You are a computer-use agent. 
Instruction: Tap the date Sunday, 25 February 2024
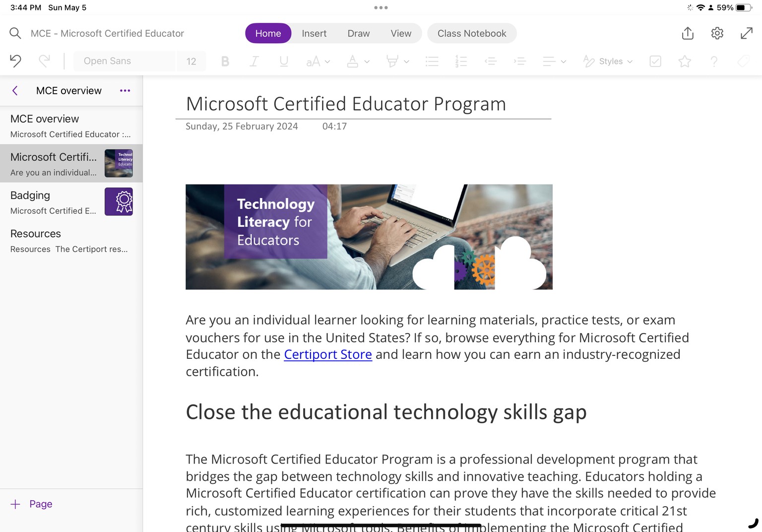click(242, 126)
